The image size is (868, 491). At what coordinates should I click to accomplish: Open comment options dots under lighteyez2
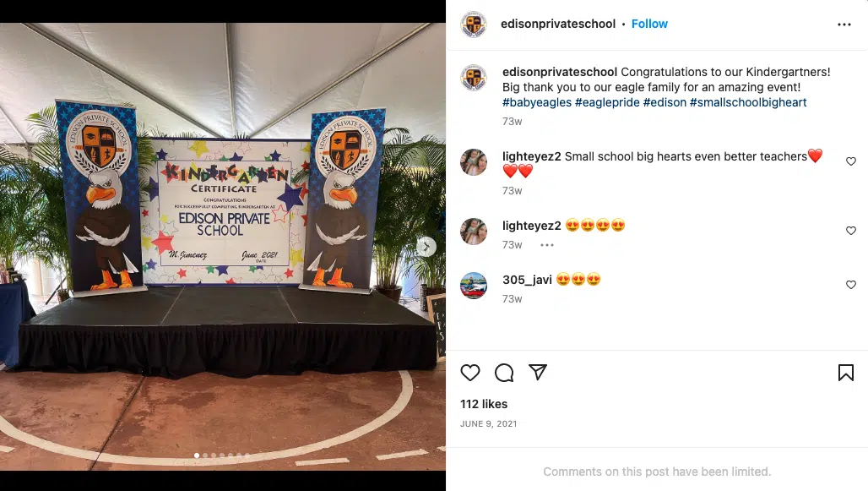click(547, 245)
